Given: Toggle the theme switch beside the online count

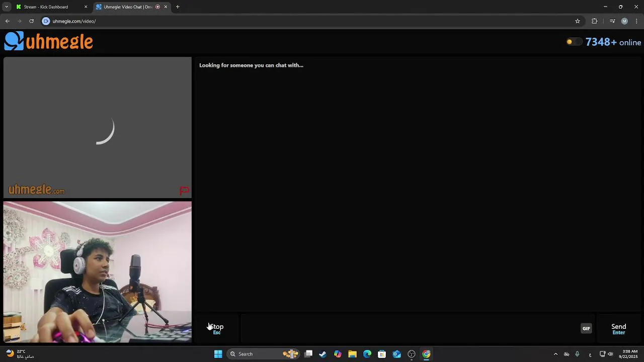Looking at the screenshot, I should pos(574,42).
